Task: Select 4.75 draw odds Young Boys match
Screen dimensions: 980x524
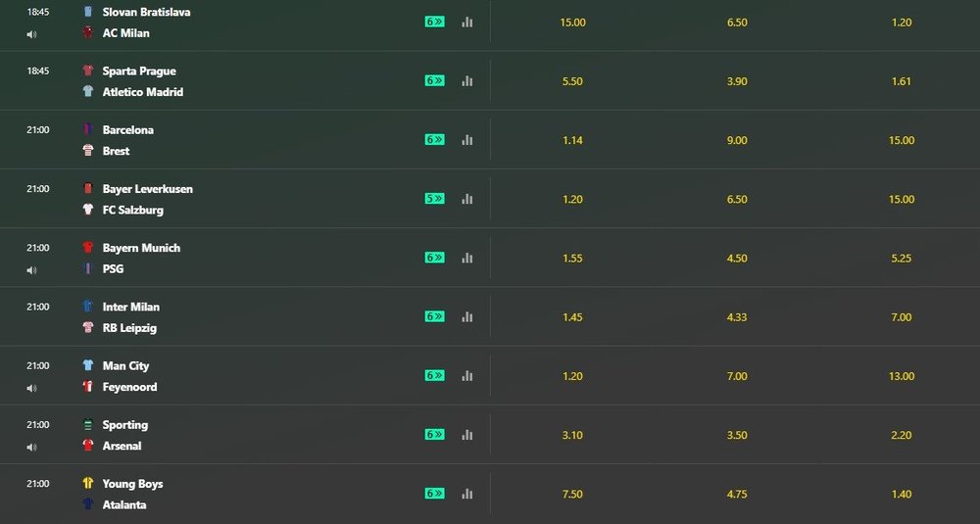Action: 737,494
